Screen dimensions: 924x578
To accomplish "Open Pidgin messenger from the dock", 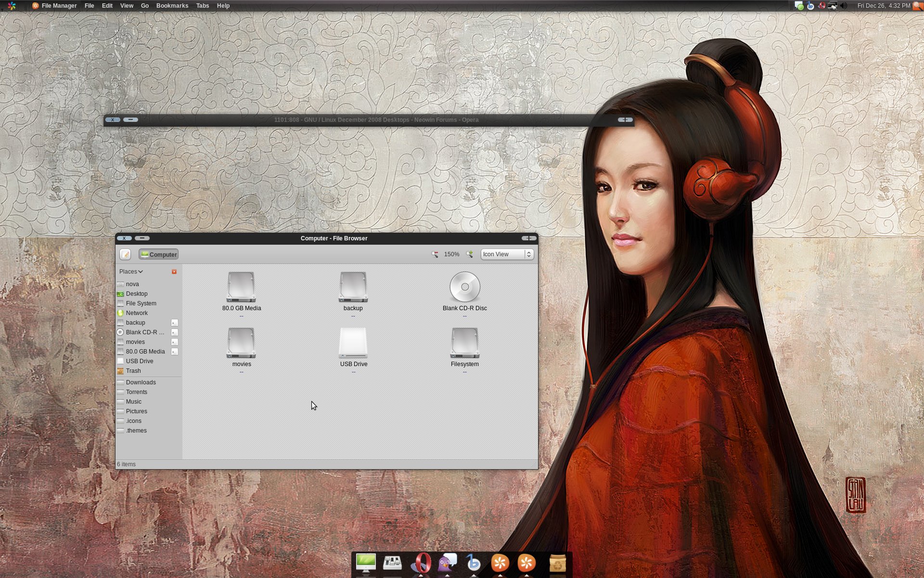I will point(447,563).
